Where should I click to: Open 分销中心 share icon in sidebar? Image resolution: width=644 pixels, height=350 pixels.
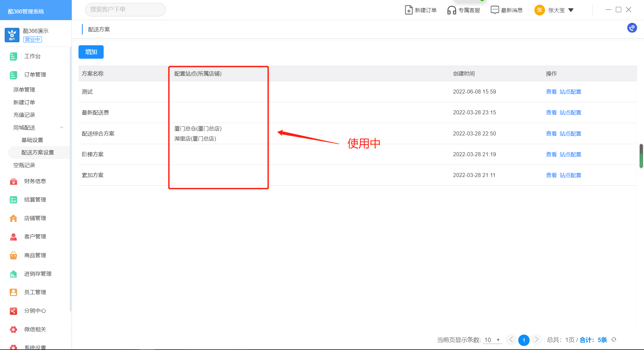tap(13, 311)
